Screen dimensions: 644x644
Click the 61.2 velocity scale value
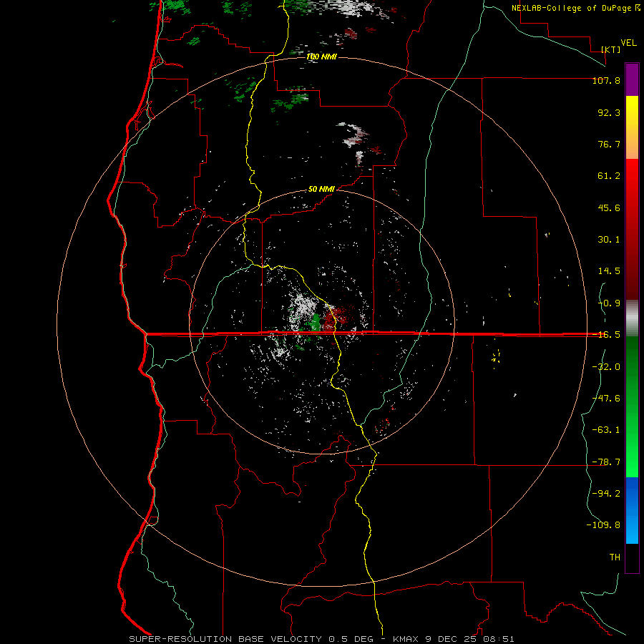point(609,176)
